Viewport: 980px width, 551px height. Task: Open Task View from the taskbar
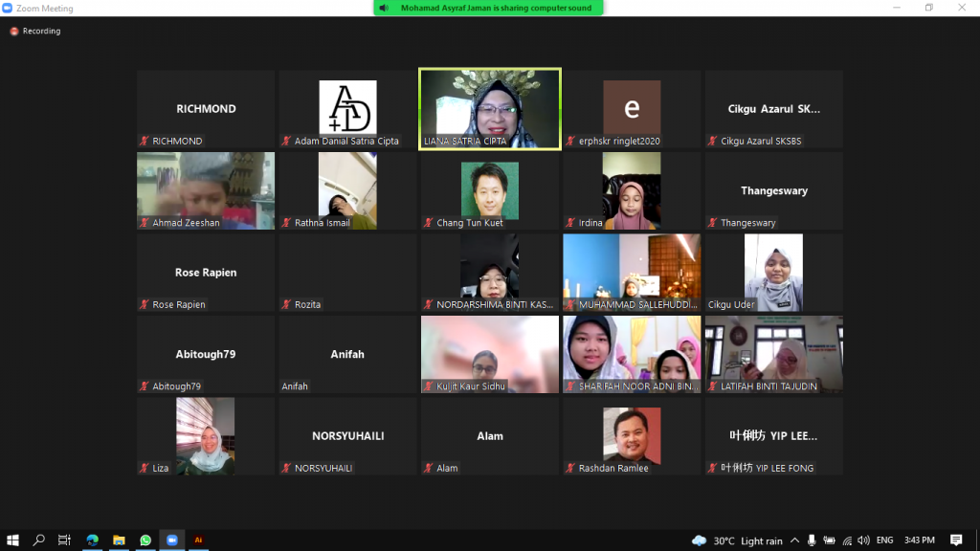tap(64, 540)
